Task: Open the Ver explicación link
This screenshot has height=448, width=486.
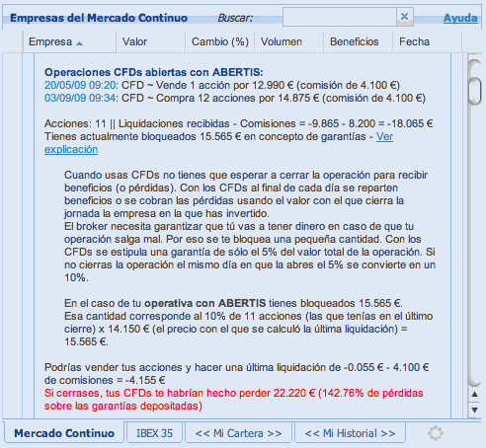Action: click(x=384, y=136)
